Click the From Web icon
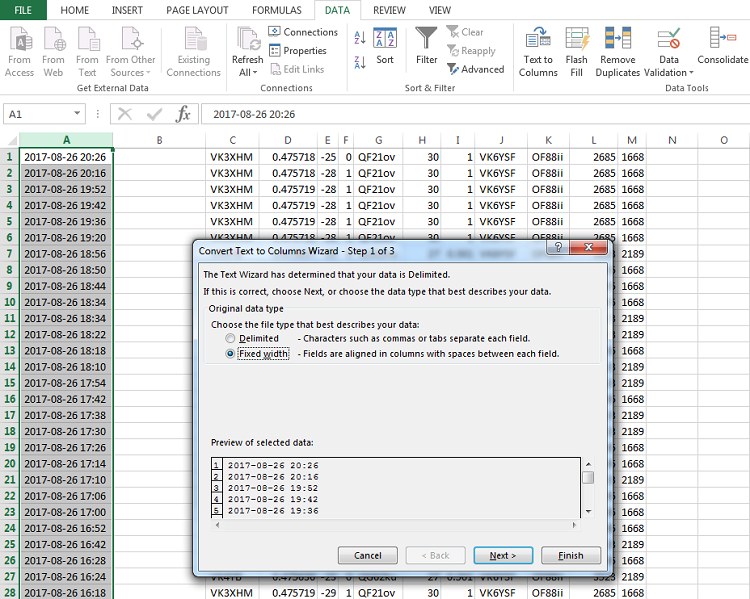The image size is (750, 599). click(53, 40)
